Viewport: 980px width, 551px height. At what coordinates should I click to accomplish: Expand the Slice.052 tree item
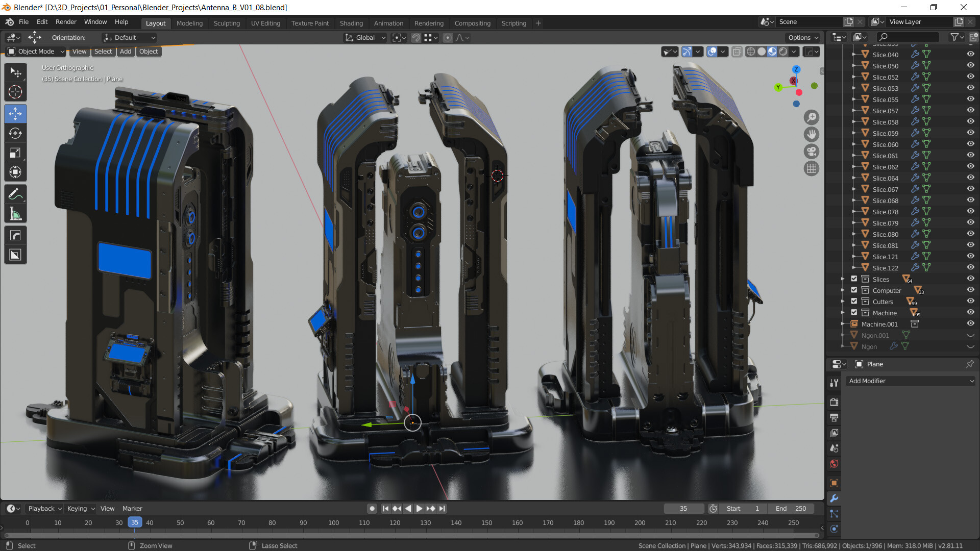(854, 77)
